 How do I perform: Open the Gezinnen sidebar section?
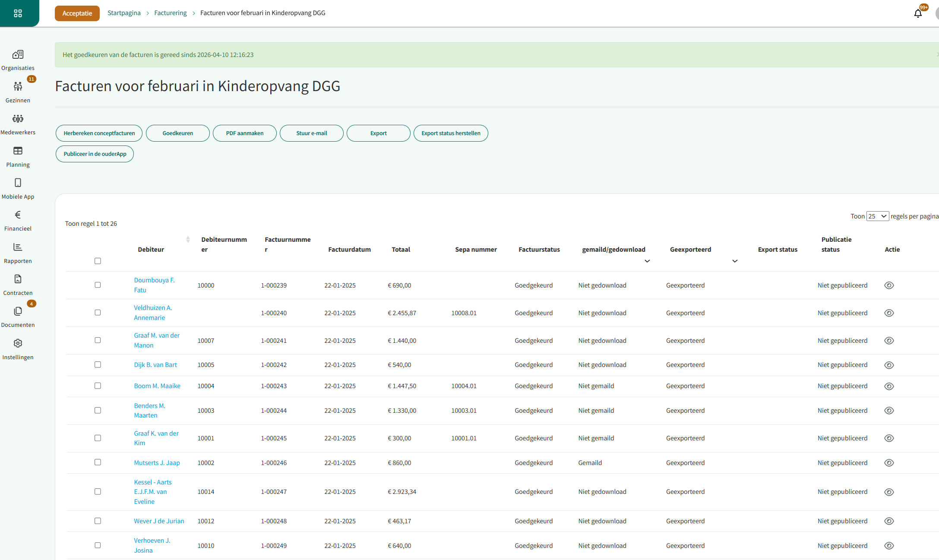tap(18, 87)
